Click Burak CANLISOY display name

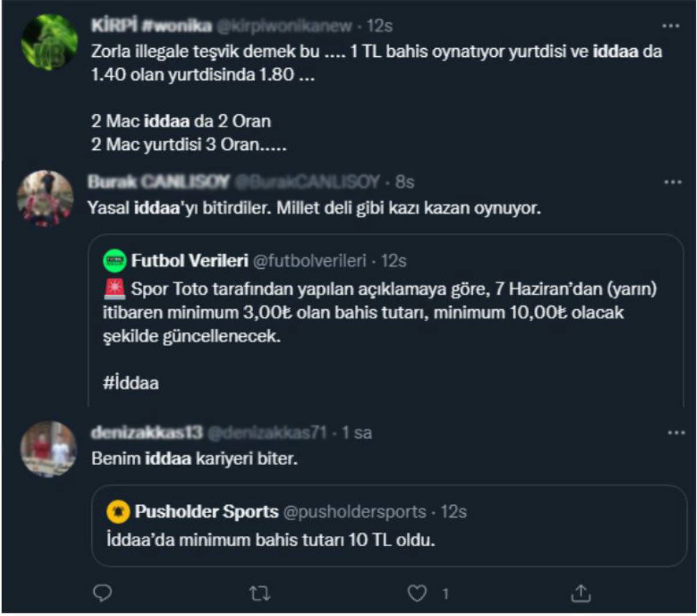point(157,182)
